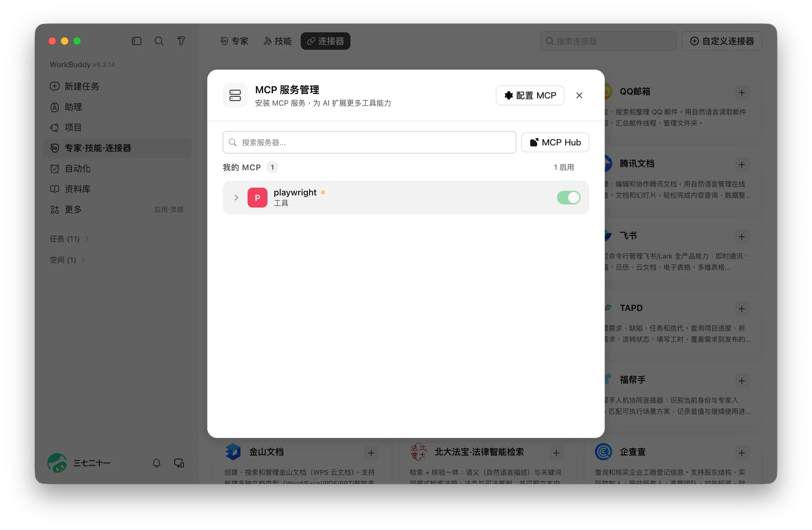The image size is (812, 530).
Task: Open the search magnifier in sidebar header
Action: [x=159, y=41]
